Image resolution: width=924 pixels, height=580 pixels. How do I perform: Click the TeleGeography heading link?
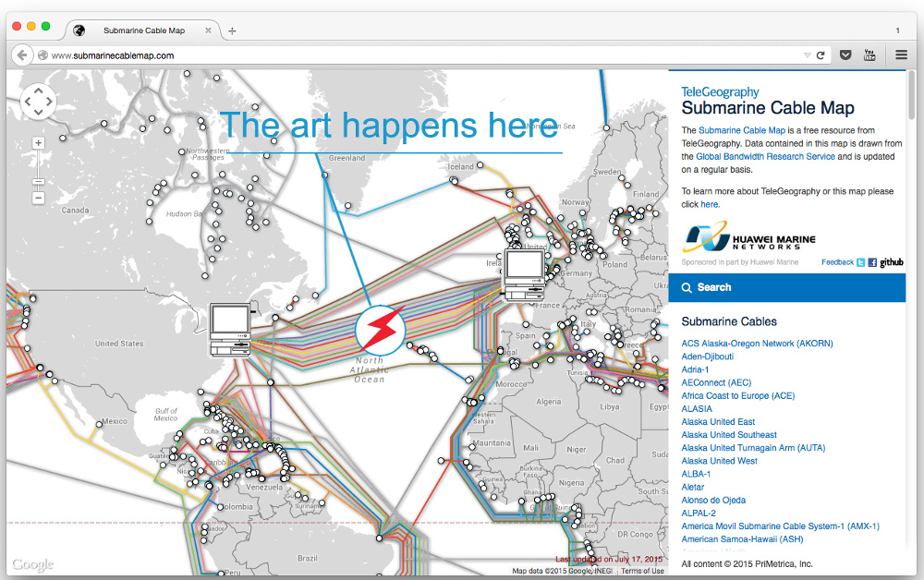pyautogui.click(x=720, y=91)
